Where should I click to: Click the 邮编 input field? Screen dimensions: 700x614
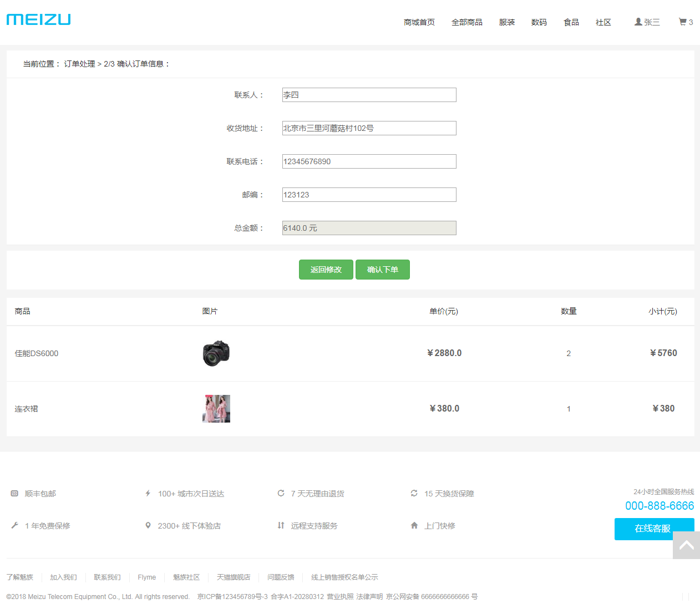[369, 195]
